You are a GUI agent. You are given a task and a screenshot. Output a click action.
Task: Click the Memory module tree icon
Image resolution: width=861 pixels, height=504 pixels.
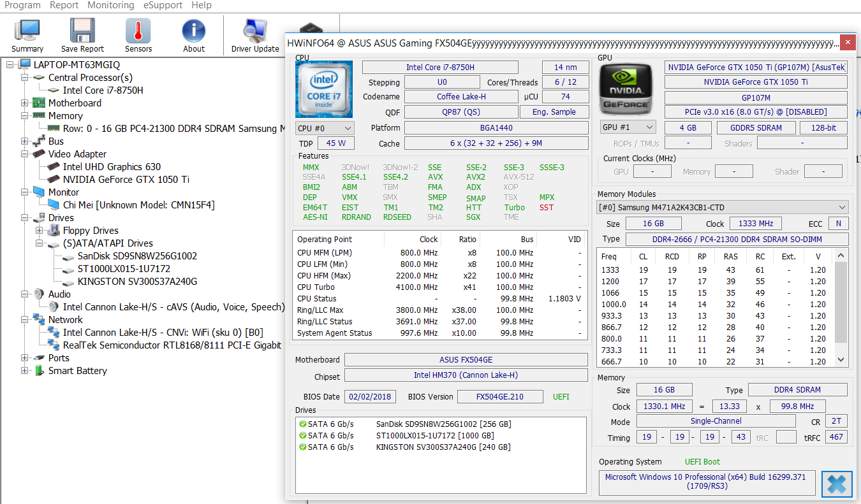[39, 115]
